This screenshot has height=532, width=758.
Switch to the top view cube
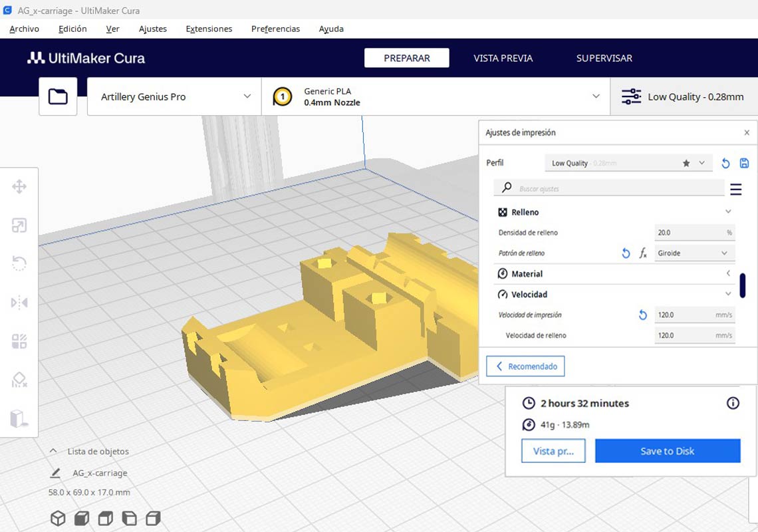pos(105,519)
